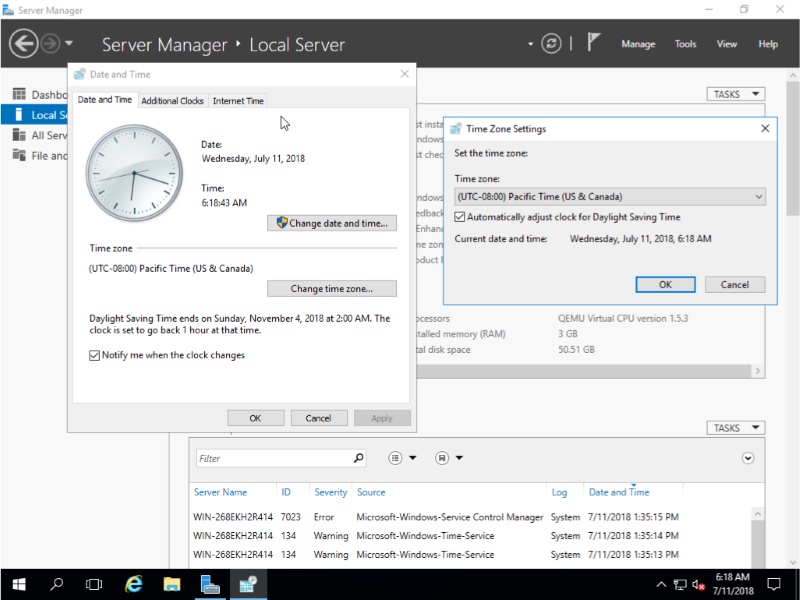
Task: Click the Server Manager refresh icon
Action: [x=551, y=43]
